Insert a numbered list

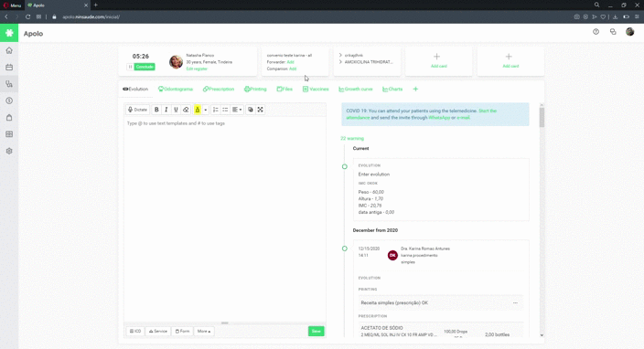coord(215,110)
